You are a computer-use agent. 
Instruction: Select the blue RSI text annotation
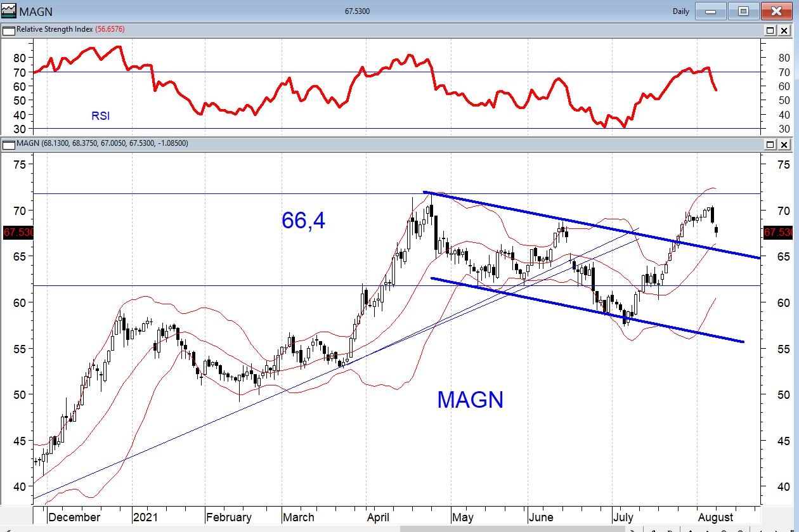pyautogui.click(x=101, y=115)
